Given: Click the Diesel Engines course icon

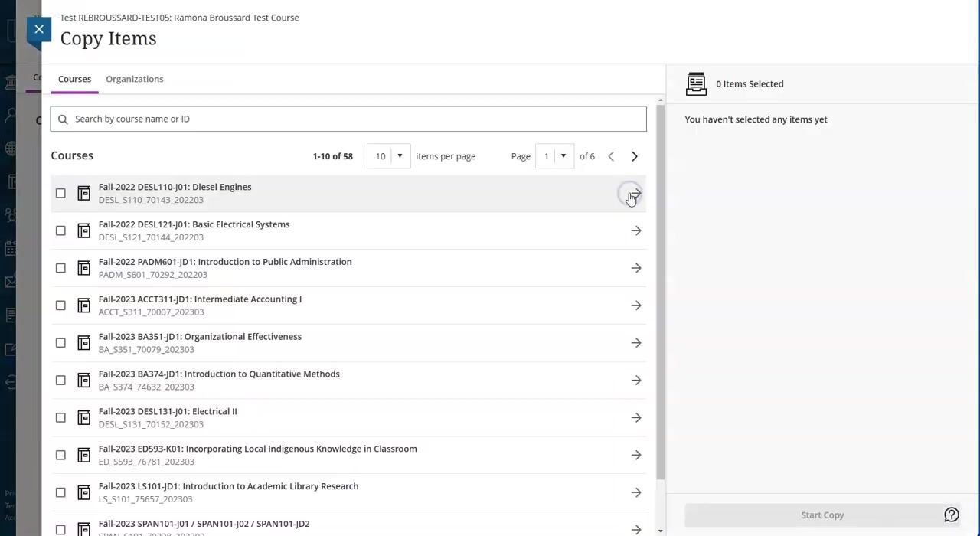Looking at the screenshot, I should click(84, 193).
